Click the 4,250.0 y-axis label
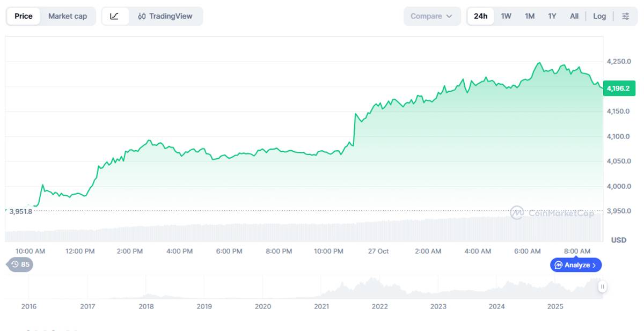 (x=619, y=62)
